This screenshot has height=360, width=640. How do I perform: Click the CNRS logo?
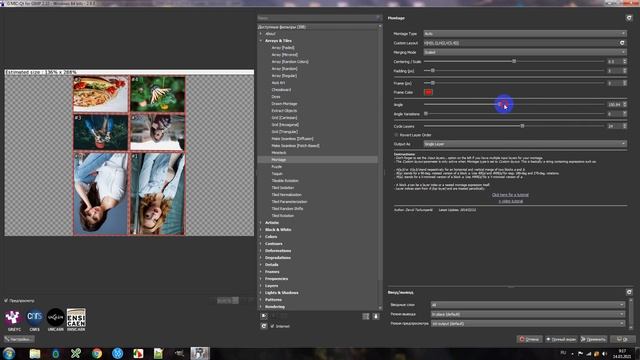point(35,318)
